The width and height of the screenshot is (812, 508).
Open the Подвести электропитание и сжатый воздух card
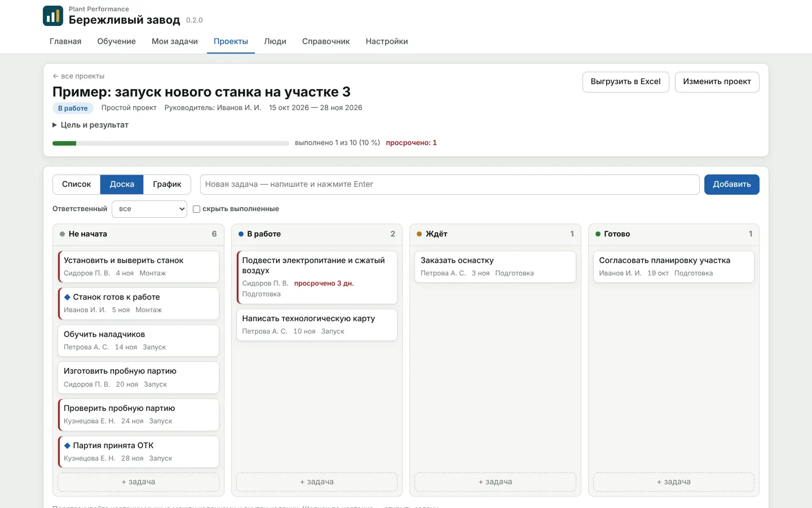click(317, 277)
